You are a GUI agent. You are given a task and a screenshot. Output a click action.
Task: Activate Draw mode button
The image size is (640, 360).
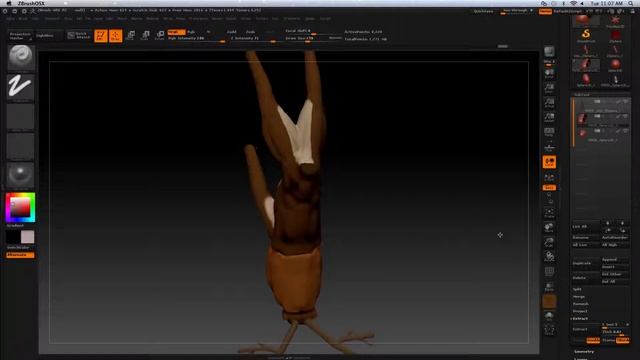pos(116,36)
